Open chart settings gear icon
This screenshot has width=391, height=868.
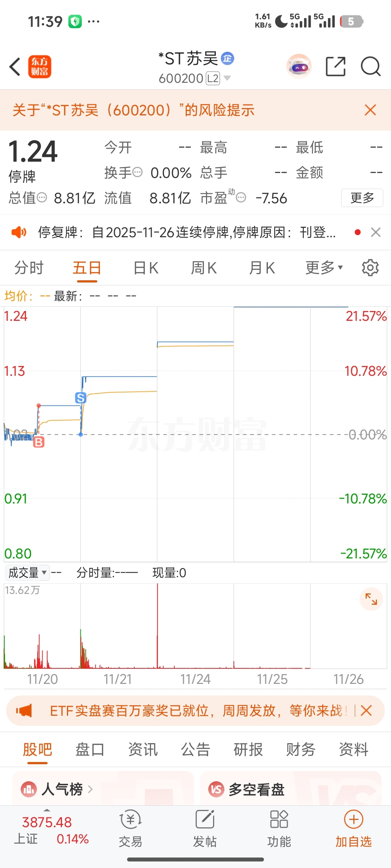[x=370, y=268]
